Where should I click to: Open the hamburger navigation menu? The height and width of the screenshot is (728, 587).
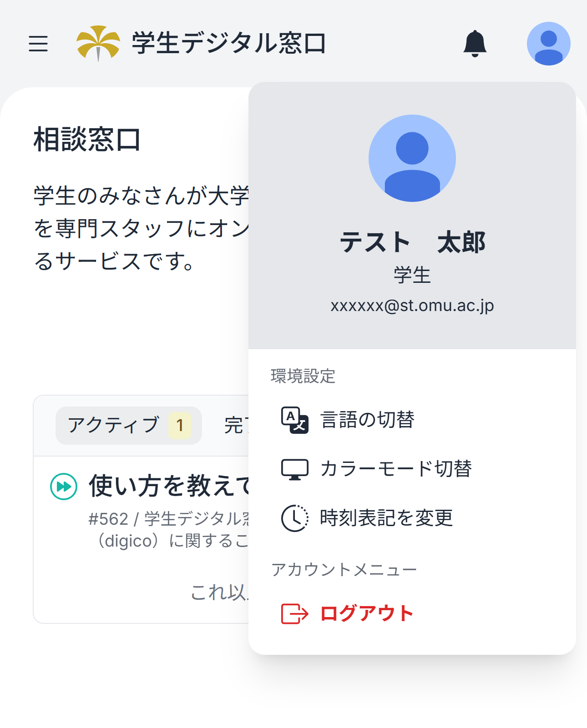click(x=38, y=44)
